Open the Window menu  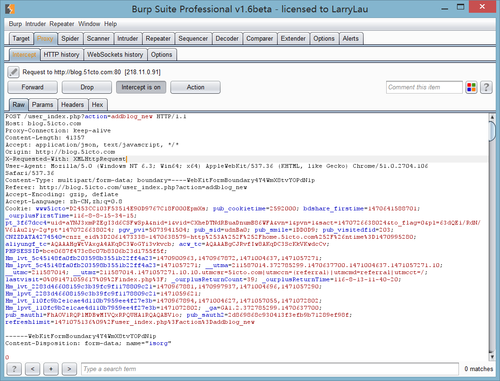click(89, 24)
